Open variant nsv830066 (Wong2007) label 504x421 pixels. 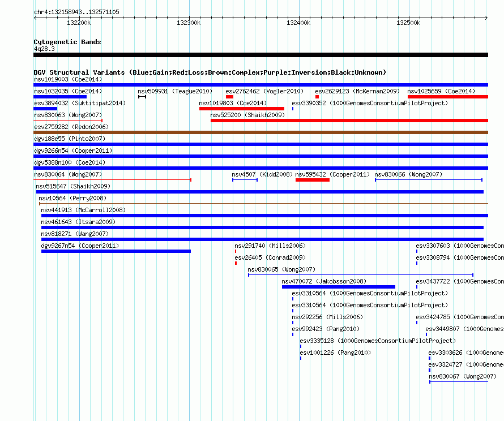(x=408, y=174)
